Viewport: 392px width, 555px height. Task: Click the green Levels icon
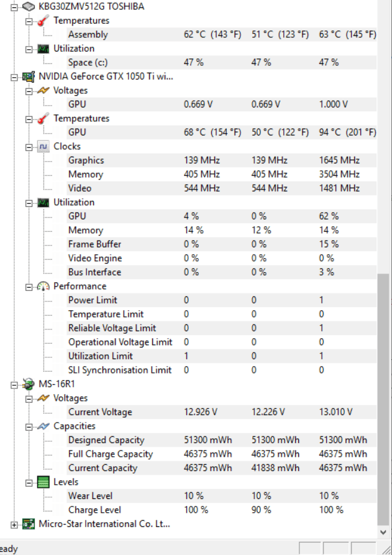tap(43, 482)
